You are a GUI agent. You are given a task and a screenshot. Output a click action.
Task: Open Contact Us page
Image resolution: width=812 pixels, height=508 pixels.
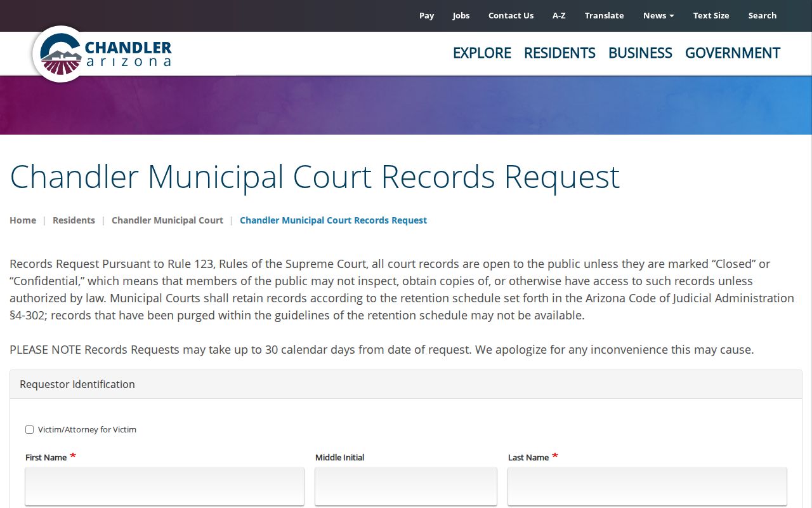click(x=511, y=15)
